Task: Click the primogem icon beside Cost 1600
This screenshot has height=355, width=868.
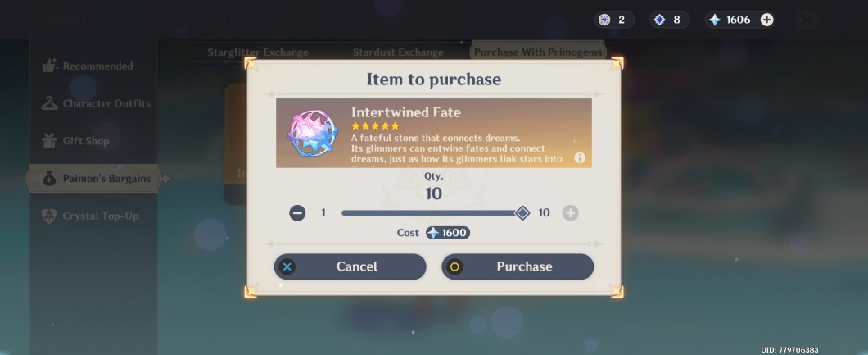Action: (x=433, y=233)
